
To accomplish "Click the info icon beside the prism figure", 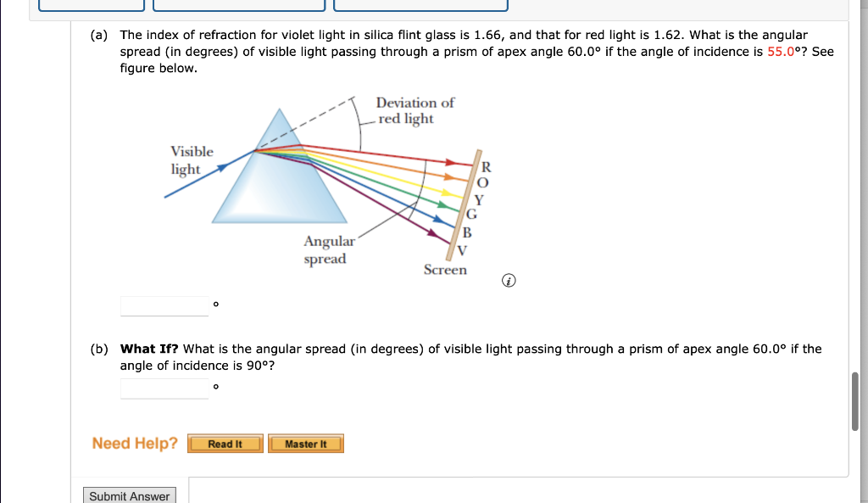I will point(509,281).
